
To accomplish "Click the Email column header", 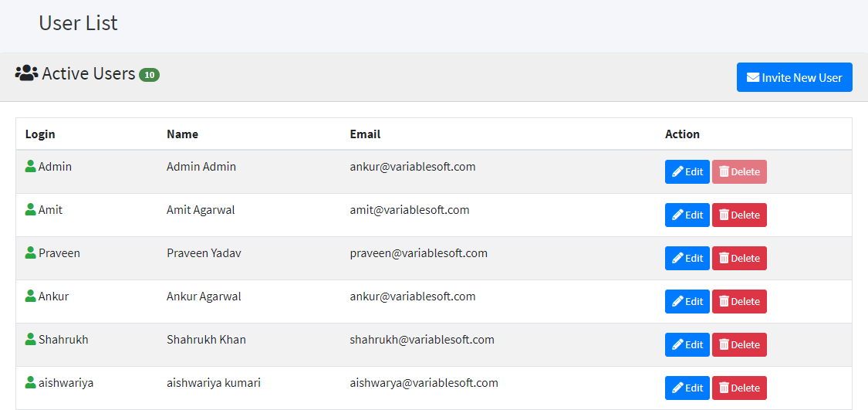I will [365, 134].
